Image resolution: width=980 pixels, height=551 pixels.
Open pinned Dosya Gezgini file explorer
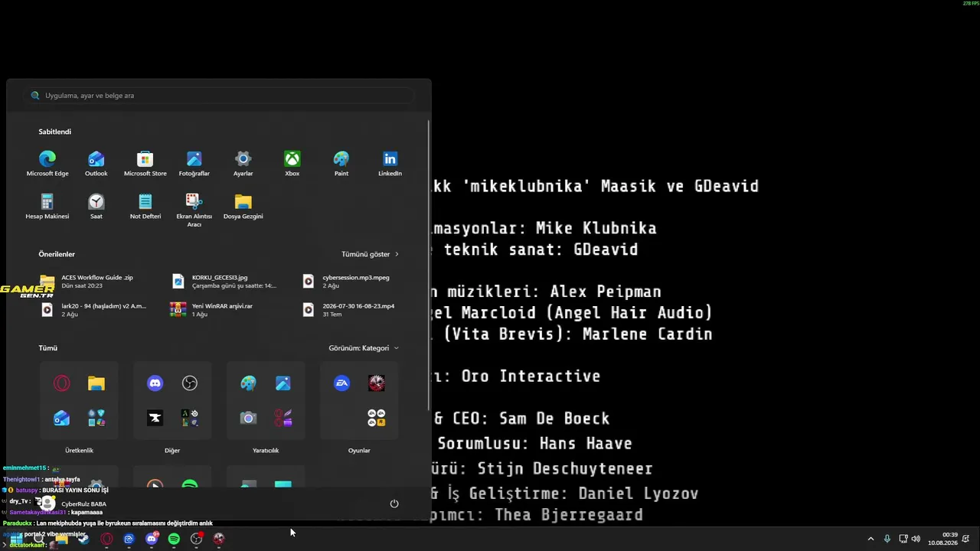[x=243, y=206]
